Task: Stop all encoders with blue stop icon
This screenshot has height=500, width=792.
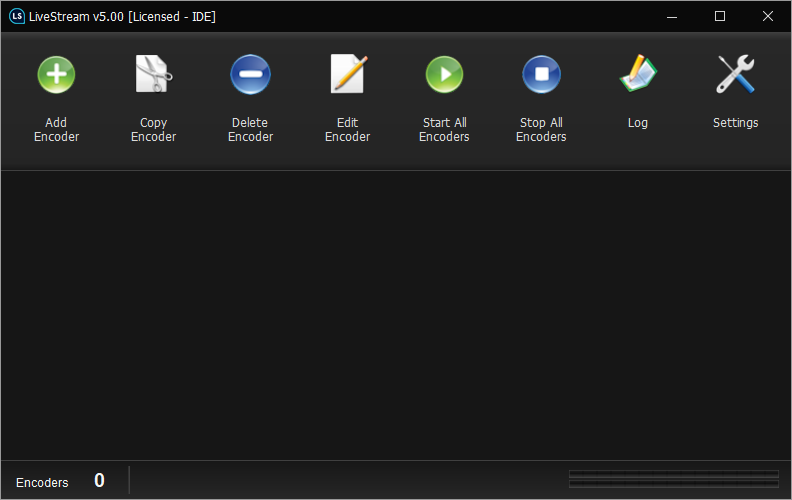Action: pyautogui.click(x=541, y=75)
